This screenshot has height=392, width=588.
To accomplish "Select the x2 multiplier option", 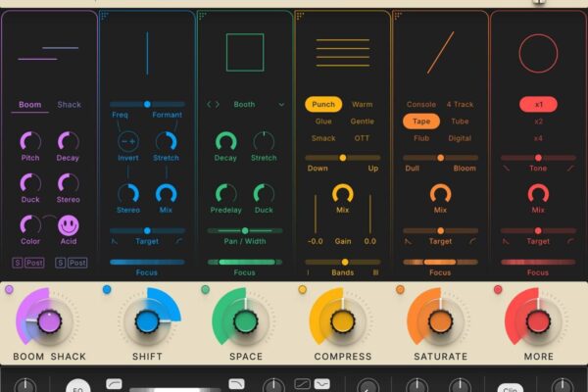I will (538, 122).
